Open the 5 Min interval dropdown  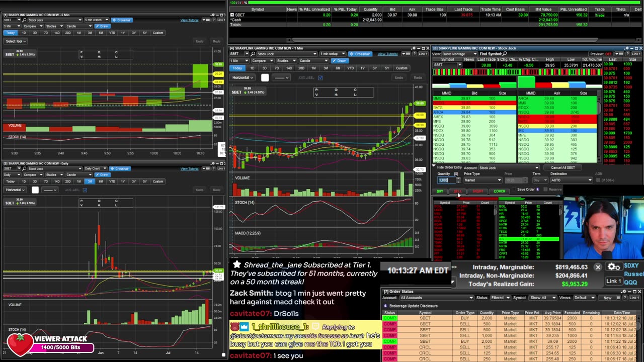tap(12, 26)
